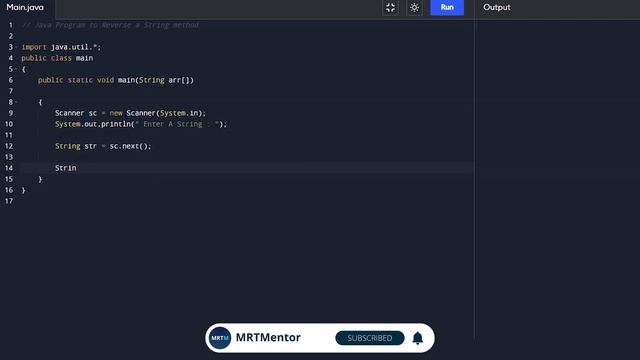Click the notification bell icon
640x360 pixels.
point(418,338)
